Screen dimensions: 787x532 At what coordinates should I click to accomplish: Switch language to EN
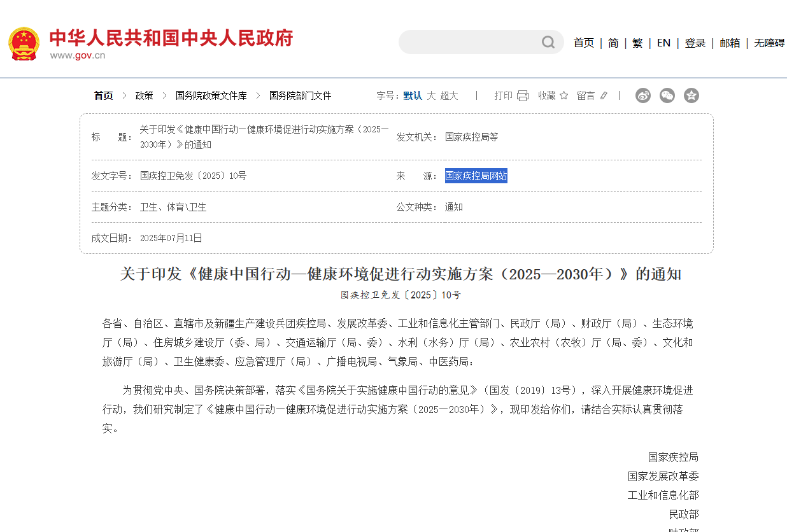click(663, 42)
